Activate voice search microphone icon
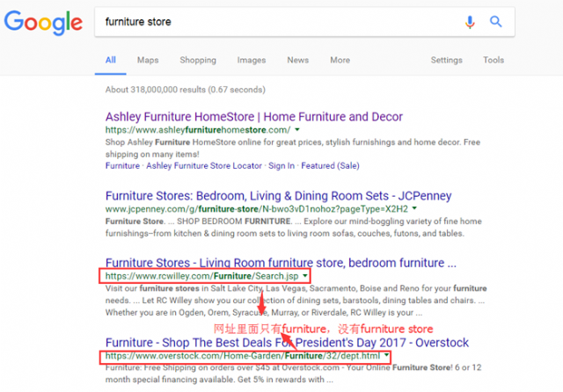 pyautogui.click(x=470, y=22)
